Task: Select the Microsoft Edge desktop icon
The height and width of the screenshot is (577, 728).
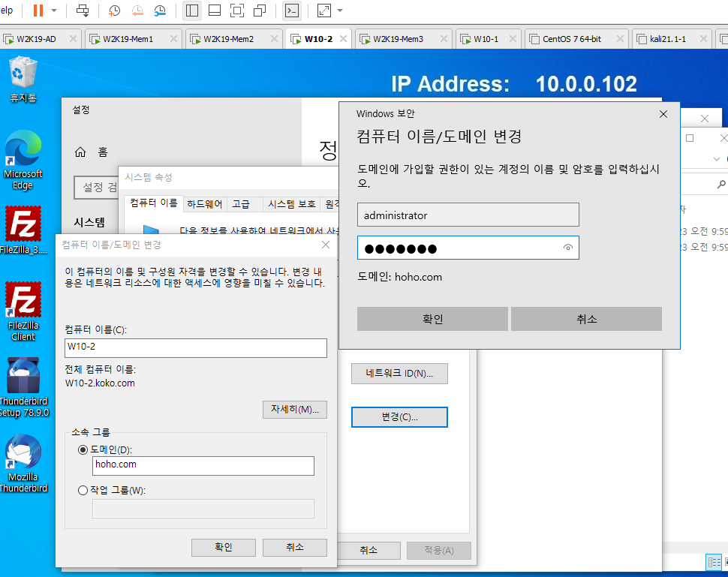Action: 23,160
